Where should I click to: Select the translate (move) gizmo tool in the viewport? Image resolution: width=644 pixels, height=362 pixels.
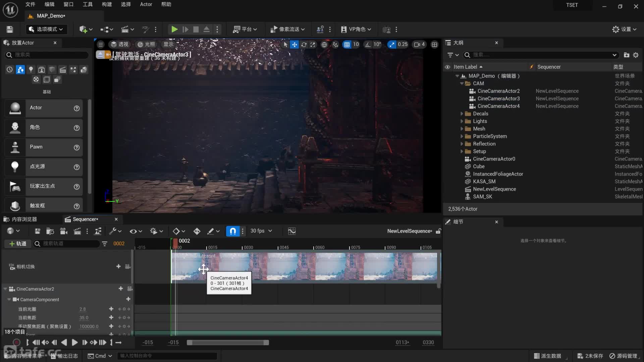coord(294,45)
